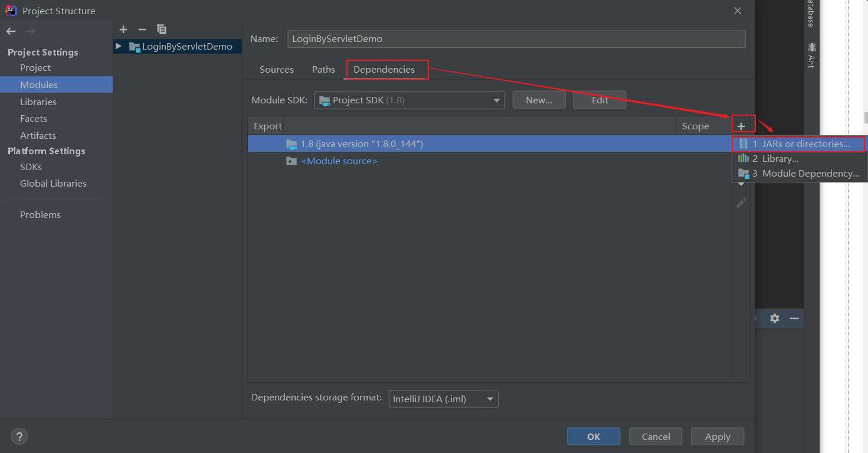Click the New... SDK button

539,100
